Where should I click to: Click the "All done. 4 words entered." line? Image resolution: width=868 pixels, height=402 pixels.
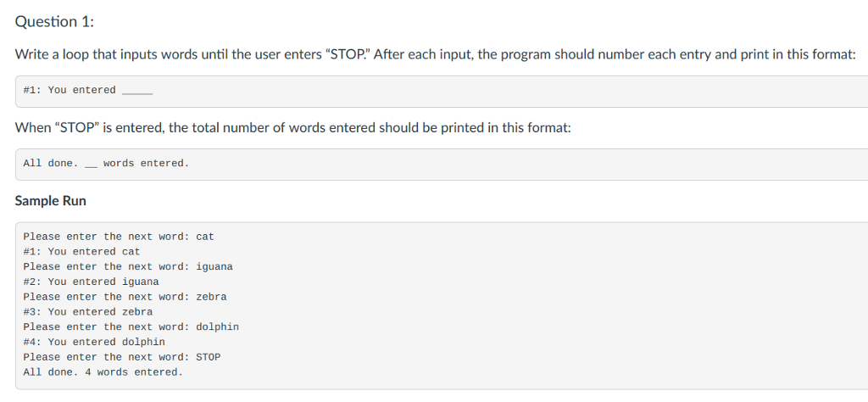click(x=103, y=372)
